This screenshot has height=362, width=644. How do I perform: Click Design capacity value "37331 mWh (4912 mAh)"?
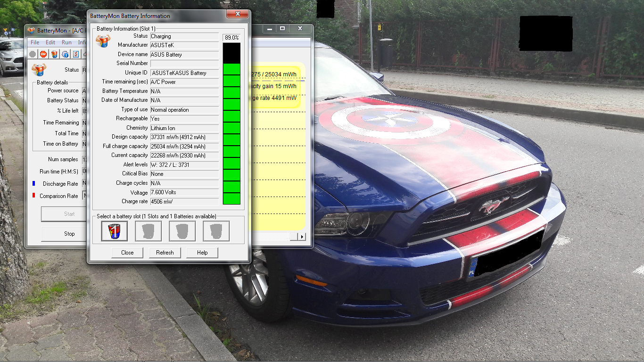point(184,137)
